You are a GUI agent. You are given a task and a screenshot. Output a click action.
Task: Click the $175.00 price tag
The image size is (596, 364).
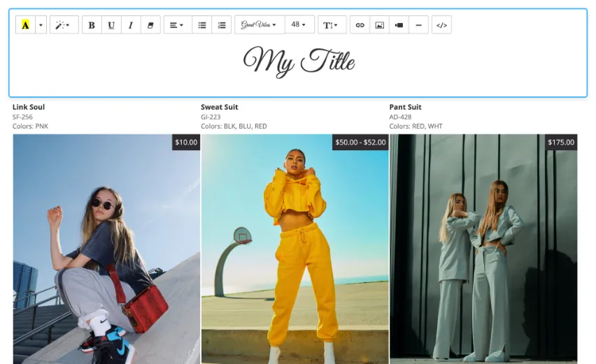(561, 143)
